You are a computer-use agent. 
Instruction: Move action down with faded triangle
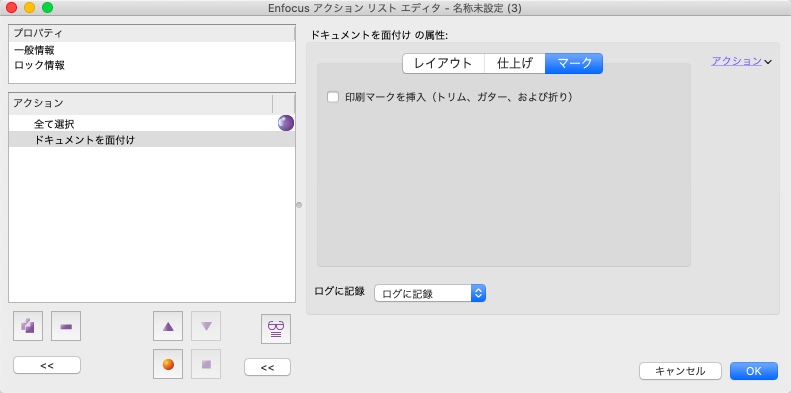tap(206, 326)
